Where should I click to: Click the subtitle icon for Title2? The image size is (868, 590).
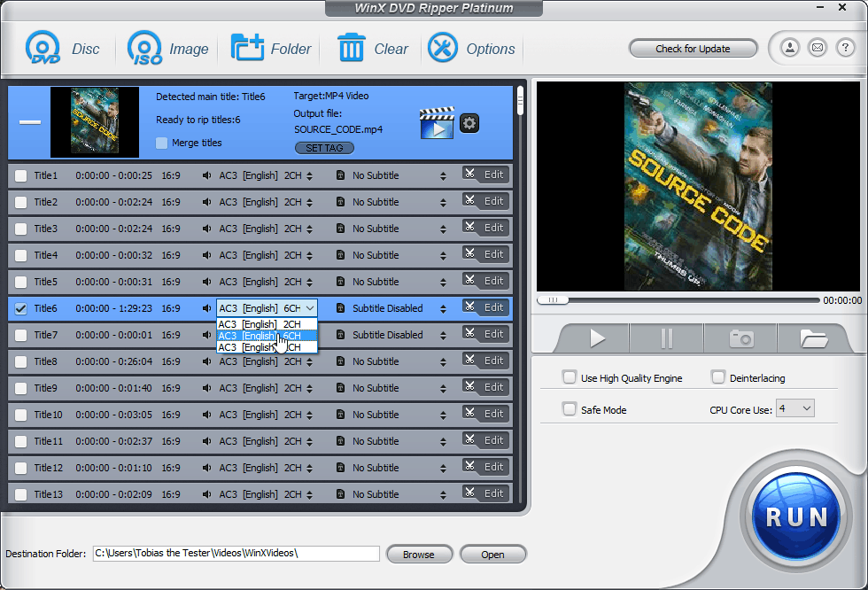point(340,202)
